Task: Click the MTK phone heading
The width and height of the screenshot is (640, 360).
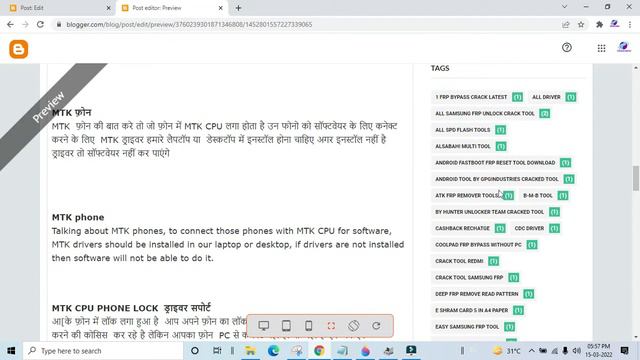Action: tap(78, 217)
